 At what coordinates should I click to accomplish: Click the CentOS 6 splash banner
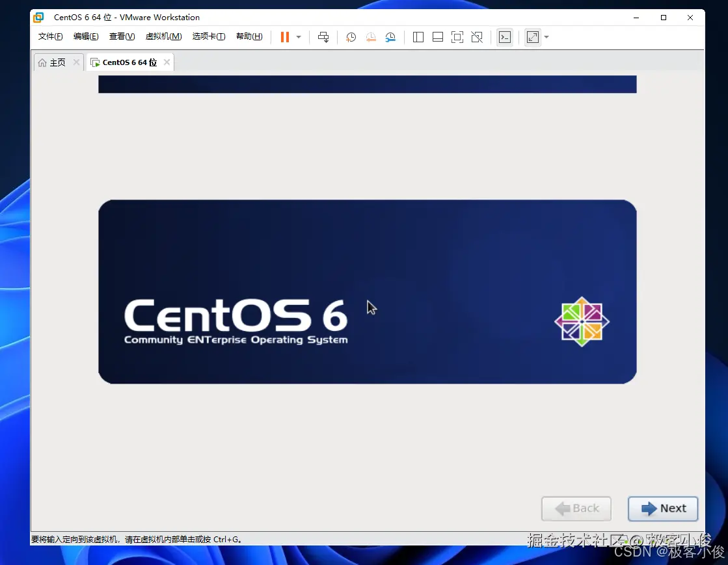tap(367, 292)
